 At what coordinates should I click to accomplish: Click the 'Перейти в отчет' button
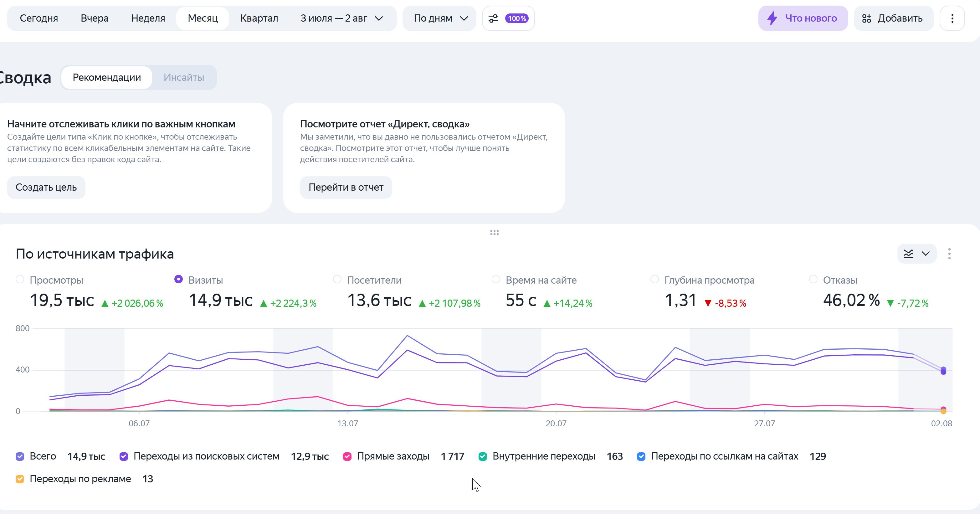(x=346, y=187)
